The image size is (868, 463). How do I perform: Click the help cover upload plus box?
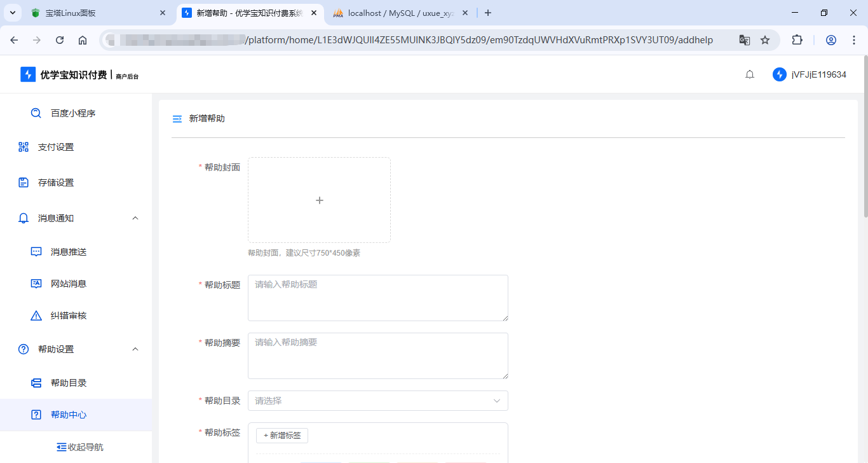tap(319, 200)
